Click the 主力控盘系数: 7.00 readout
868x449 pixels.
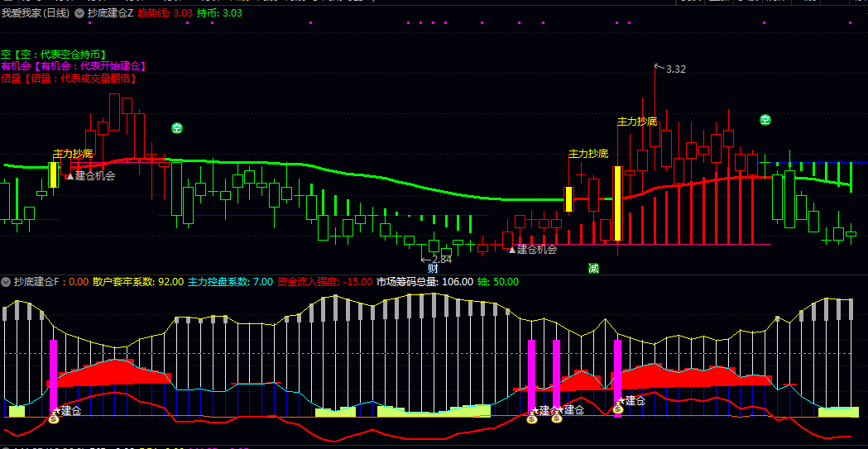tap(230, 282)
